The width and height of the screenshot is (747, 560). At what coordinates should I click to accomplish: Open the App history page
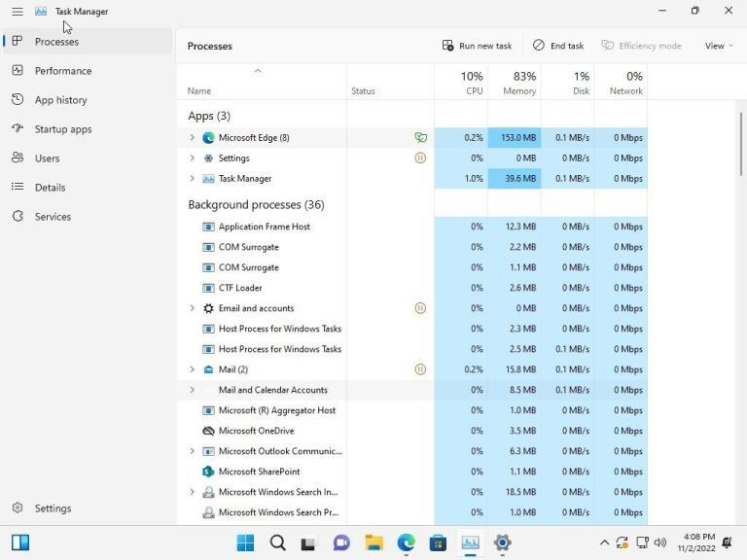pos(88,100)
